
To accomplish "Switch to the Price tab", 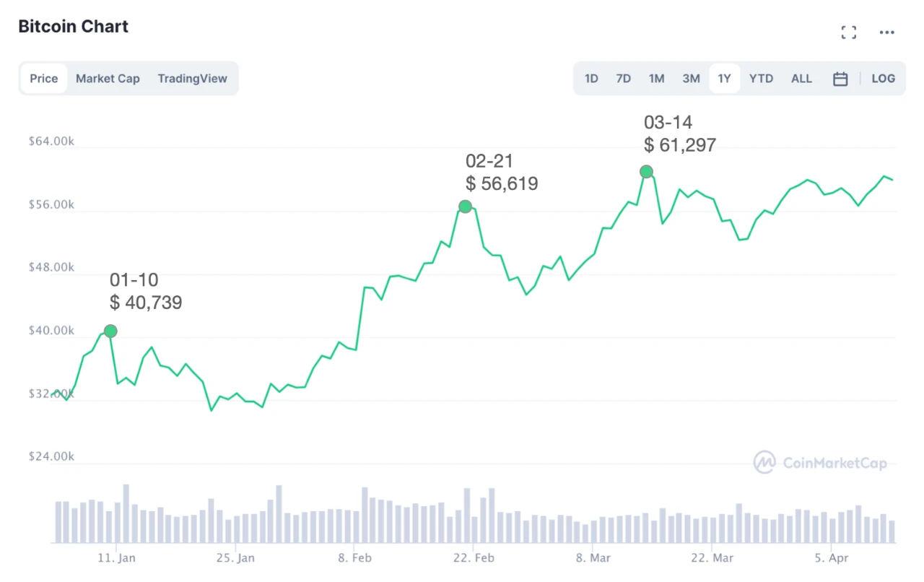I will [x=44, y=79].
